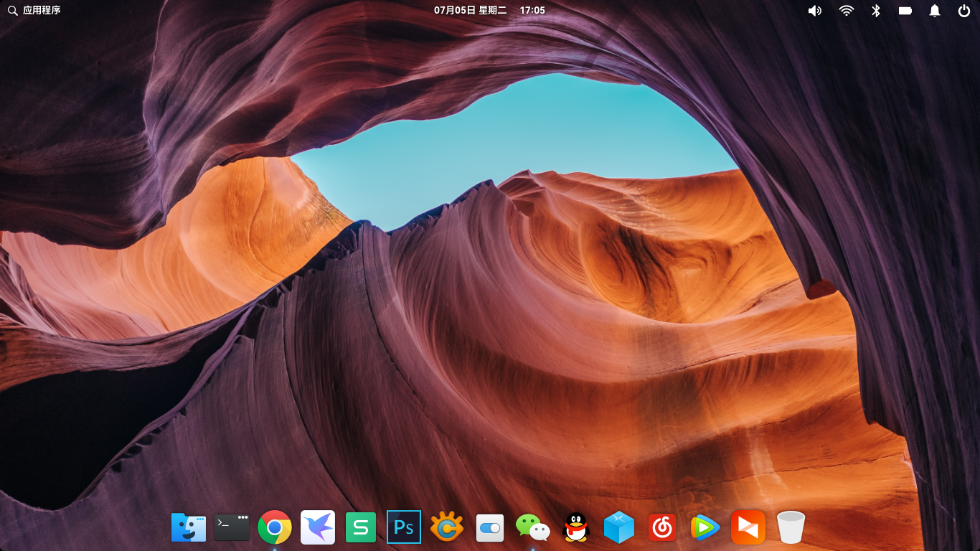Open the power session menu
This screenshot has width=980, height=551.
(x=964, y=10)
